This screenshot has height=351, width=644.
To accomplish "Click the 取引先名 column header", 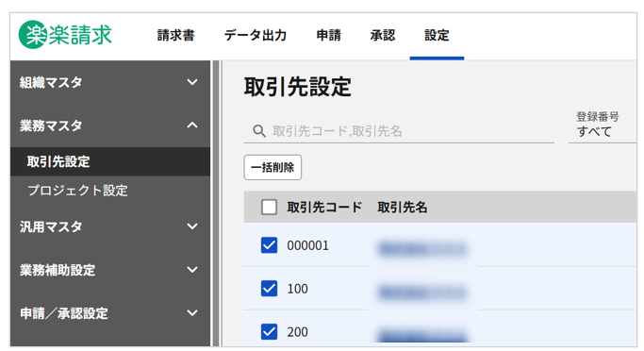I will click(x=403, y=208).
